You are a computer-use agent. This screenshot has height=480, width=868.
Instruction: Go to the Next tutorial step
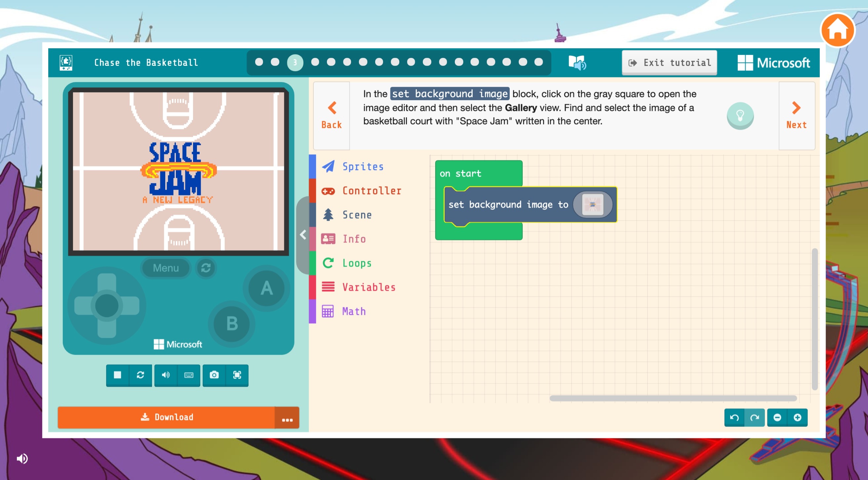[797, 116]
